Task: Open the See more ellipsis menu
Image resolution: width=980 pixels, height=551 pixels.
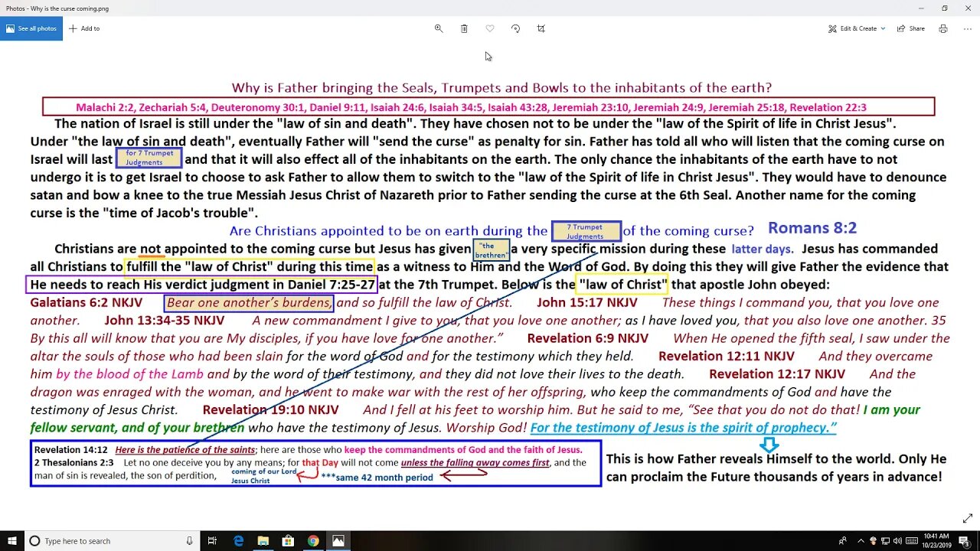Action: (x=966, y=28)
